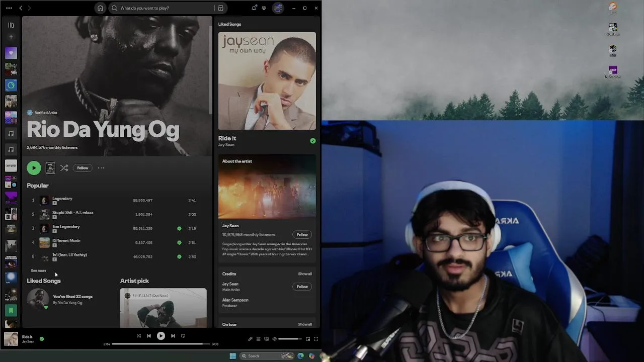Viewport: 644px width, 362px height.
Task: Toggle repeat in the player bar
Action: [183, 336]
